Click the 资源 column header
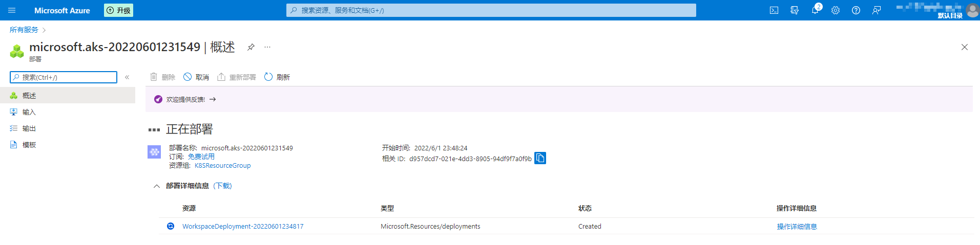Image resolution: width=980 pixels, height=245 pixels. pyautogui.click(x=189, y=208)
